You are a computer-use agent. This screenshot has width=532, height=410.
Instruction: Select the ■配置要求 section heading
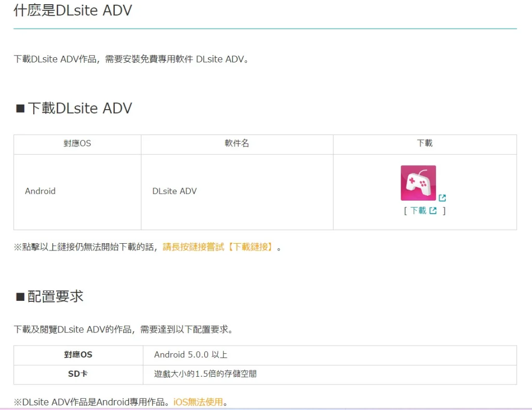[49, 296]
